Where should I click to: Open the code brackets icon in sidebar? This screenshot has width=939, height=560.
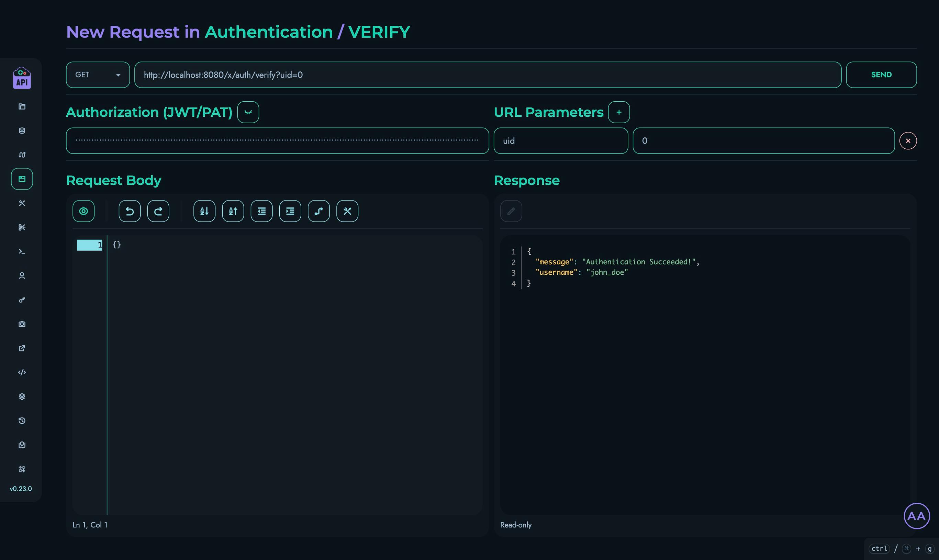22,373
